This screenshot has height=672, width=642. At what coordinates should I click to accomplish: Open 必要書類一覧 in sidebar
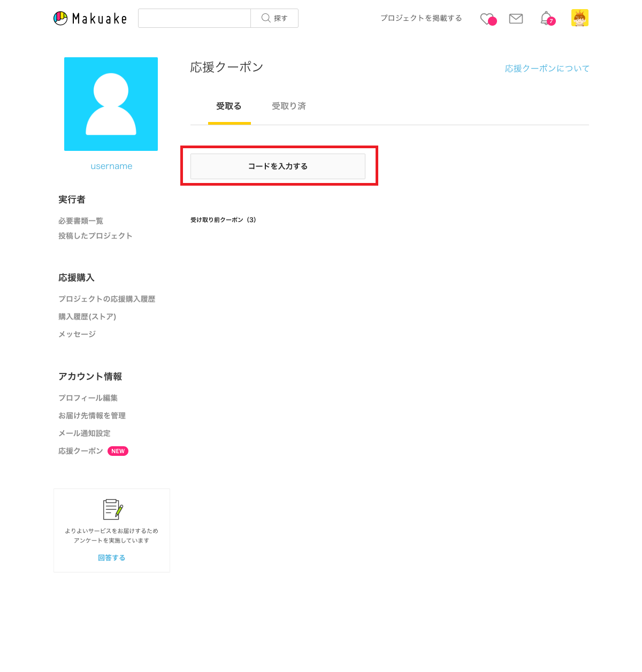click(x=81, y=221)
